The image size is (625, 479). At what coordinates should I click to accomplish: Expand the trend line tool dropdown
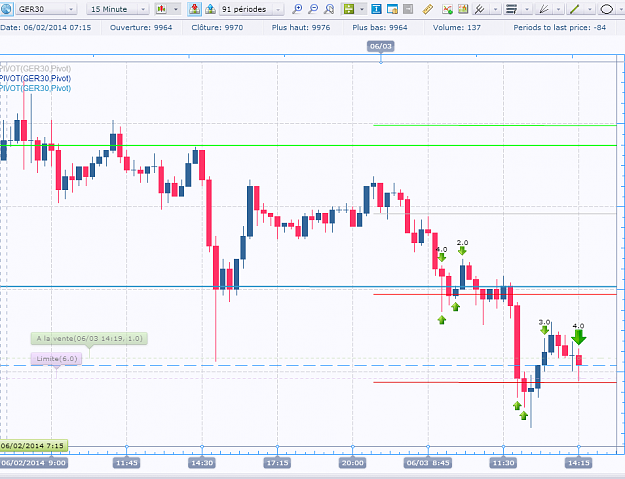590,9
